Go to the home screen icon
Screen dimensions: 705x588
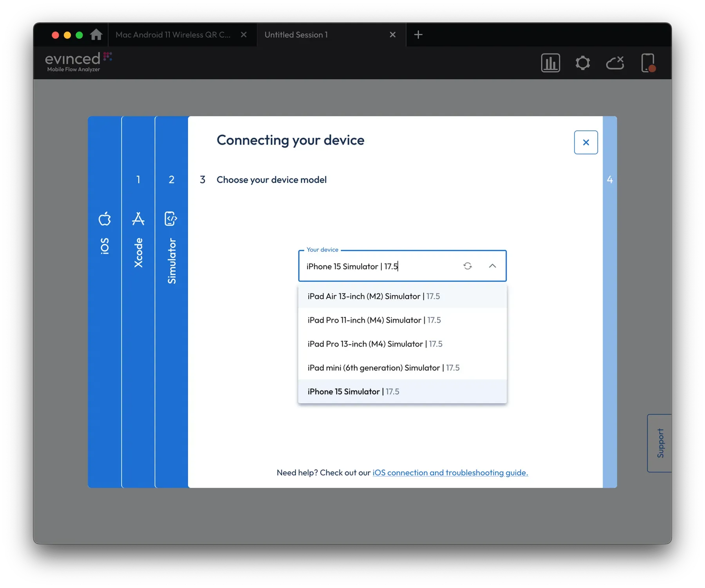coord(96,35)
